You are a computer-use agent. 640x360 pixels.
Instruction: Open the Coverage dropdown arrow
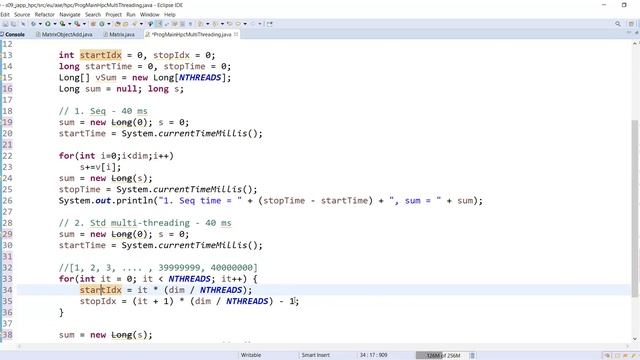69,24
